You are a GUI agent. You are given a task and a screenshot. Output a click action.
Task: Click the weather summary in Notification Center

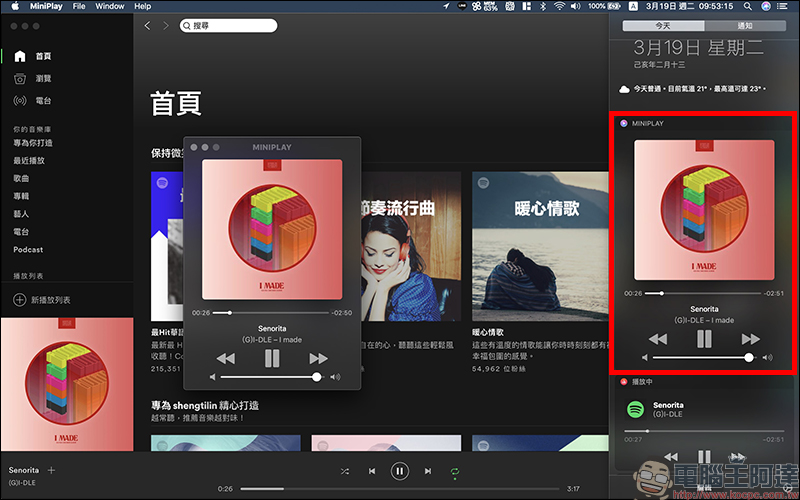point(692,89)
